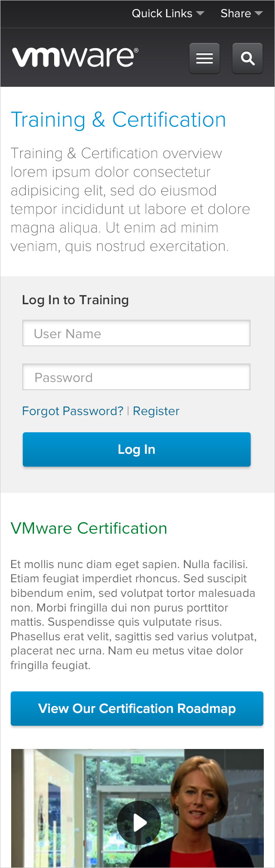Click the Et mollis nunc certification paragraph
Image resolution: width=275 pixels, height=868 pixels.
(134, 615)
